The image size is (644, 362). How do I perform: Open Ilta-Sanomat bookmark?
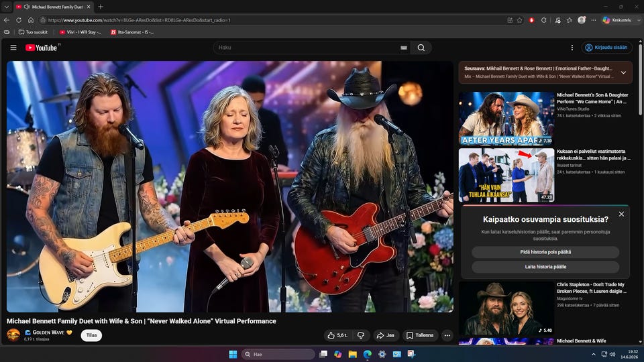click(132, 32)
